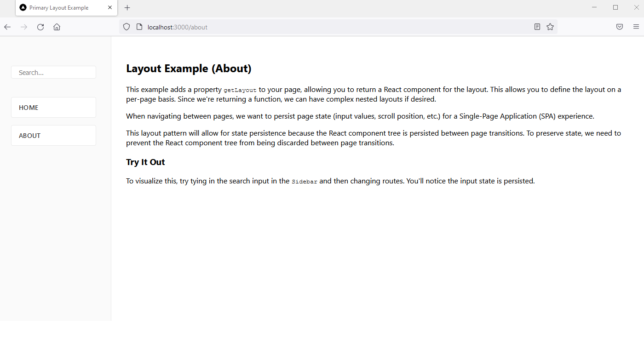This screenshot has width=644, height=348.
Task: Click paragraph starting 'When navigating between pages'
Action: coord(360,116)
